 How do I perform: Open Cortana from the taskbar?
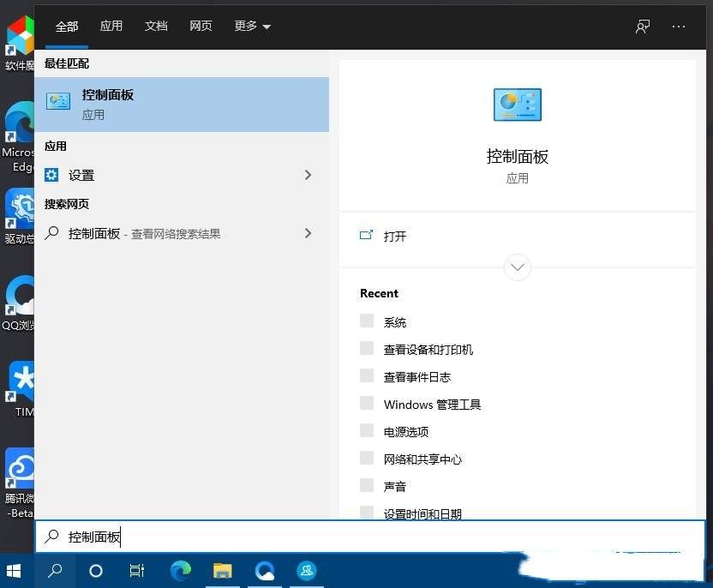(x=95, y=570)
